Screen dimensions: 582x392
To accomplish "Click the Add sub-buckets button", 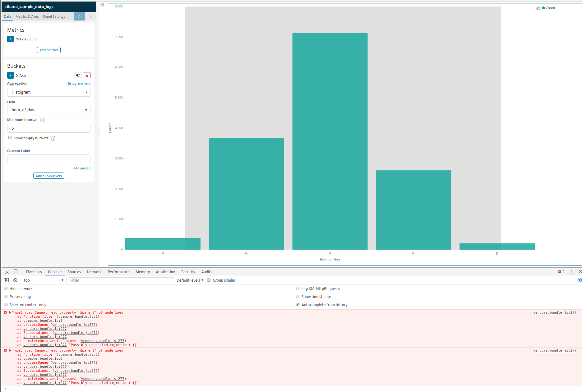I will (48, 176).
